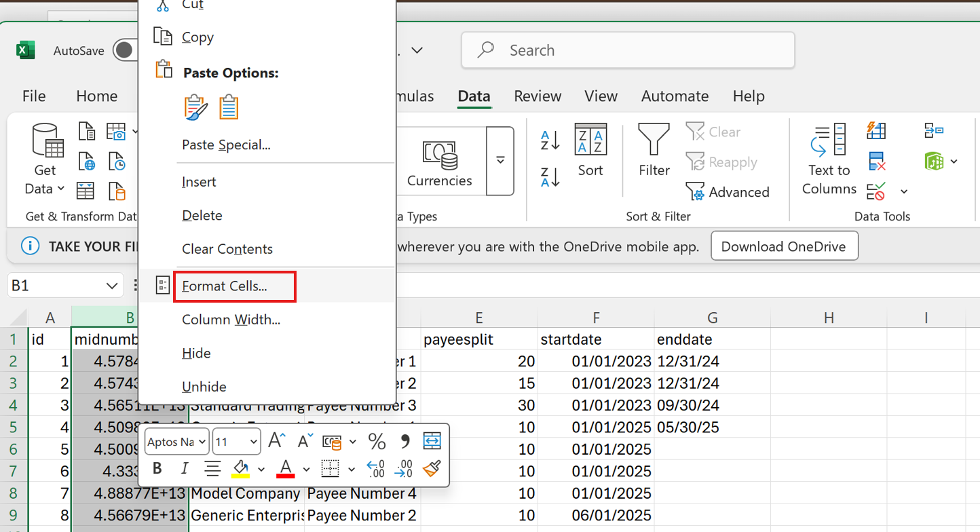Click the Download OneDrive button
The width and height of the screenshot is (980, 532).
(784, 246)
